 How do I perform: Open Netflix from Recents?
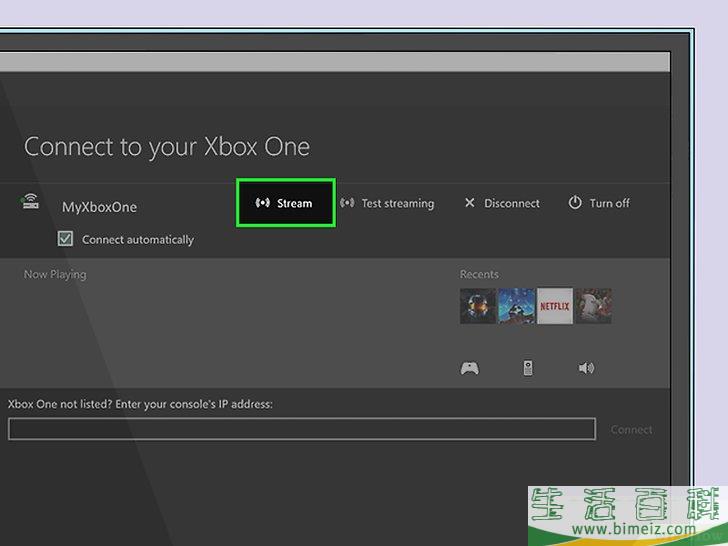click(x=555, y=306)
